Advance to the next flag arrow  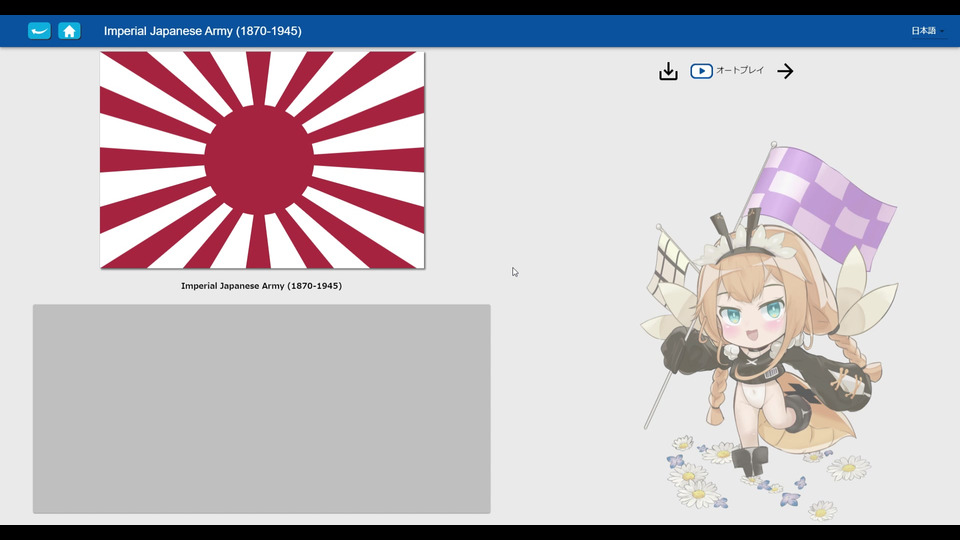[x=785, y=71]
